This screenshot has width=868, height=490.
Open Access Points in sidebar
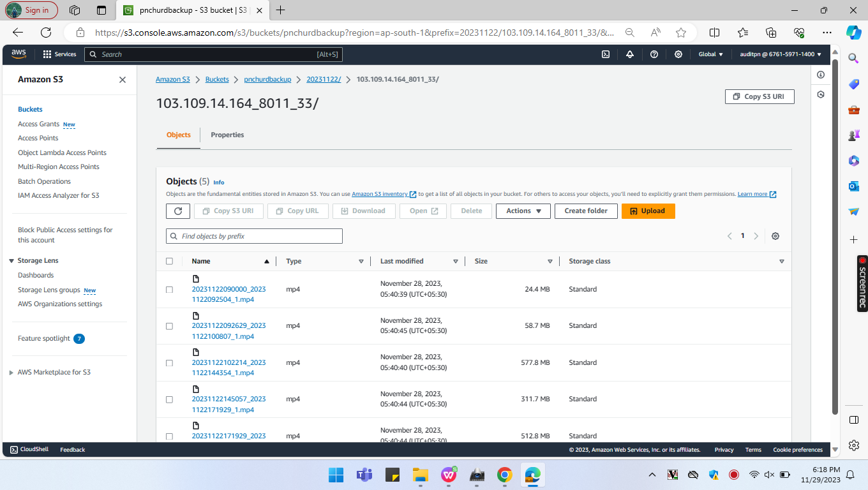pos(38,138)
